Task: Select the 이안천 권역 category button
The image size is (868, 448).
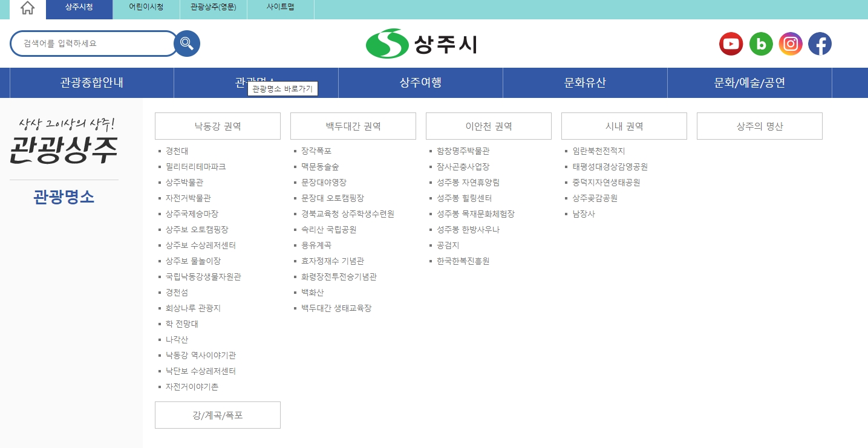Action: click(489, 126)
